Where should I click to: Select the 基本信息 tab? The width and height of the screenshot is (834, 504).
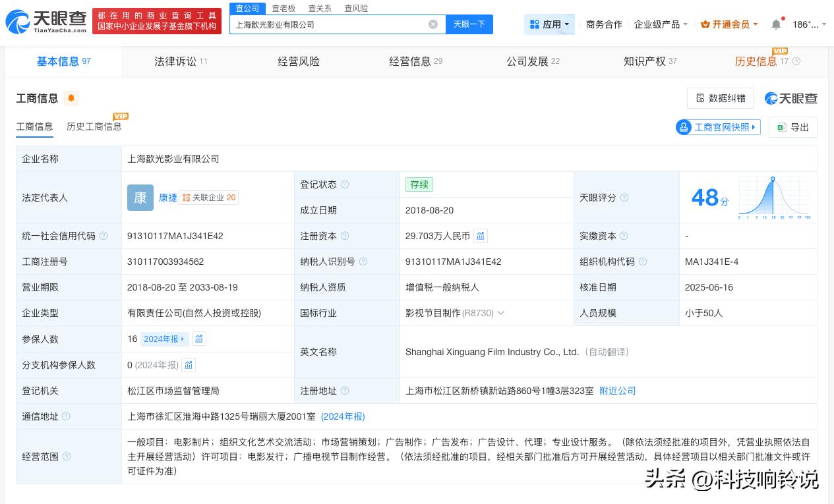pyautogui.click(x=63, y=61)
